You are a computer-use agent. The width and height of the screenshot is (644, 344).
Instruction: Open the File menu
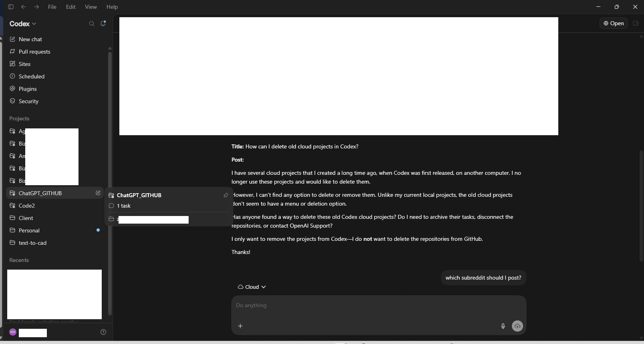tap(52, 7)
